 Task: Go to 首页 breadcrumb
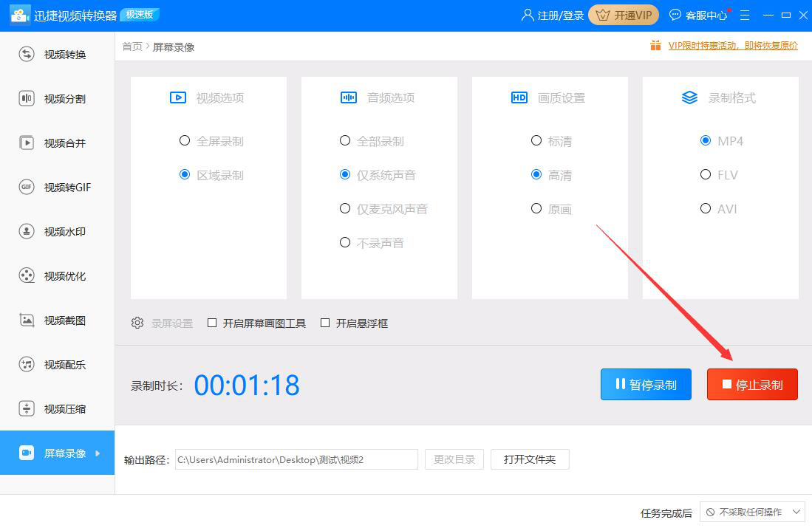click(132, 47)
